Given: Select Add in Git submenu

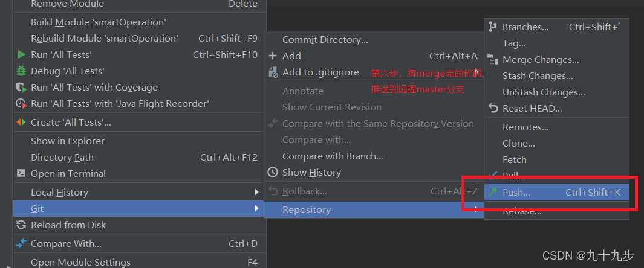Looking at the screenshot, I should [374, 56].
